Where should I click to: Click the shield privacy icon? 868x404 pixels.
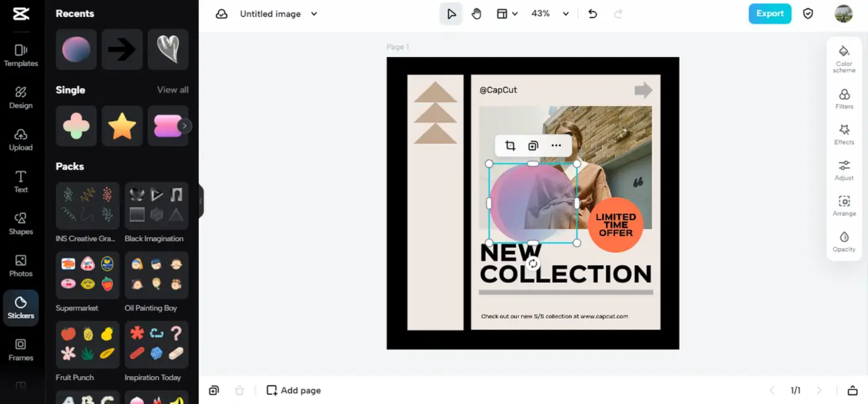808,14
